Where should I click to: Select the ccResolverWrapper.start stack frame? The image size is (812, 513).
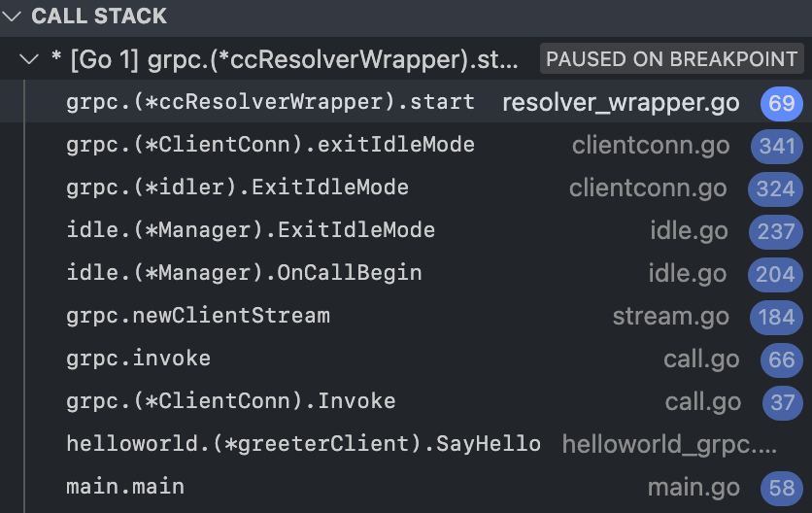[x=406, y=102]
